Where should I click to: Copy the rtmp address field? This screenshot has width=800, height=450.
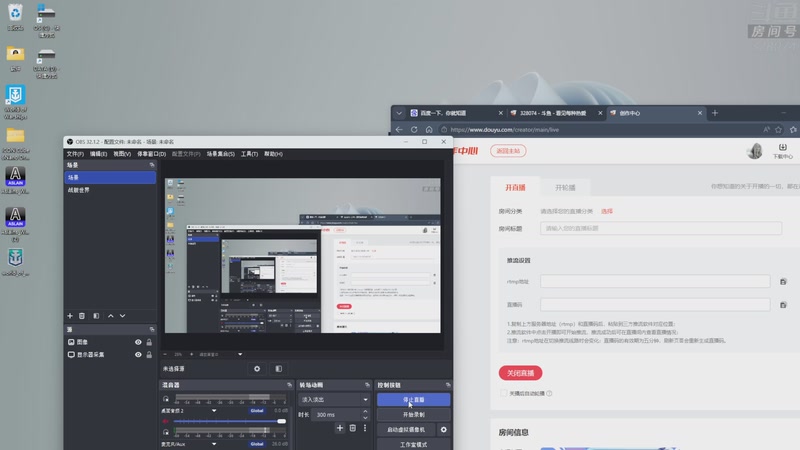(x=783, y=282)
